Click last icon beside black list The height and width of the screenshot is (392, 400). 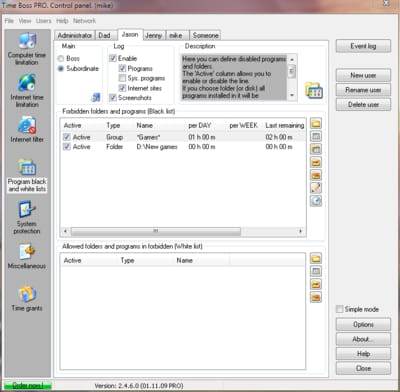click(316, 201)
